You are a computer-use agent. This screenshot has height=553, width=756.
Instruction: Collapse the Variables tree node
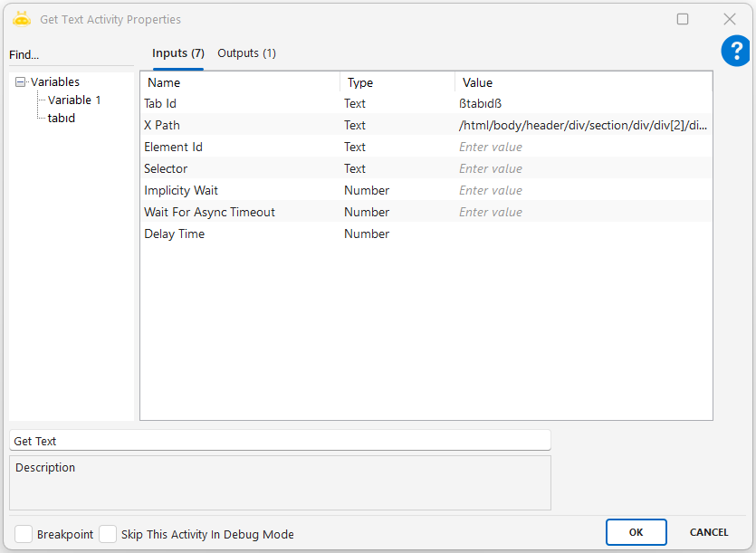tap(21, 82)
